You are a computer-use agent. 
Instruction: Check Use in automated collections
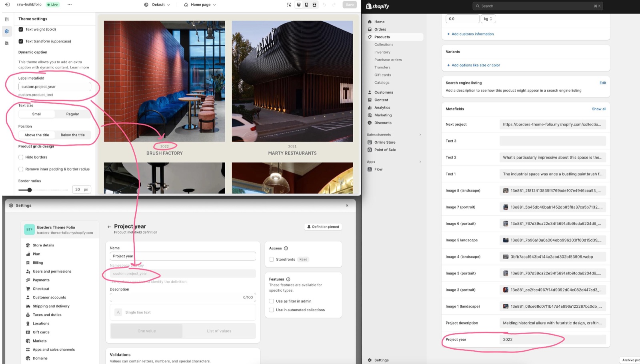click(272, 310)
